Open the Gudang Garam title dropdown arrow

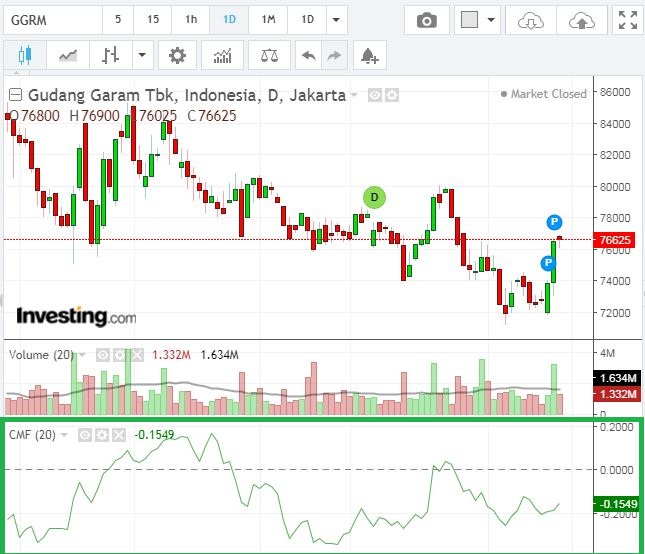354,95
